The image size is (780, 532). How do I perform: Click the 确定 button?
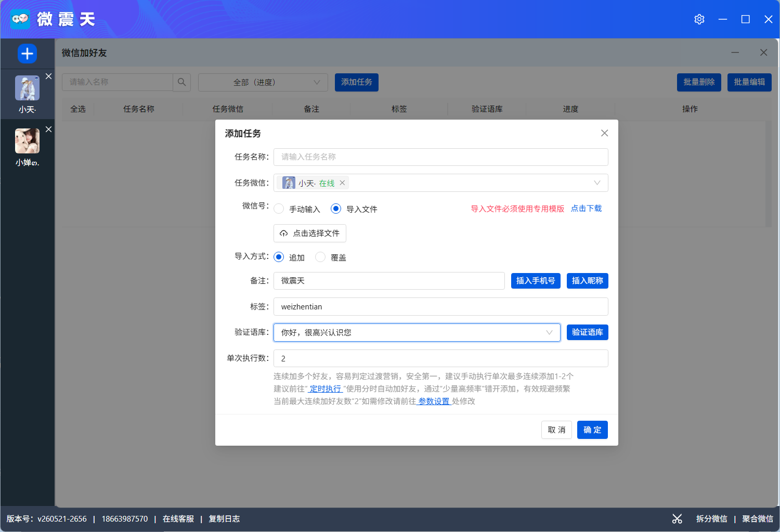592,430
